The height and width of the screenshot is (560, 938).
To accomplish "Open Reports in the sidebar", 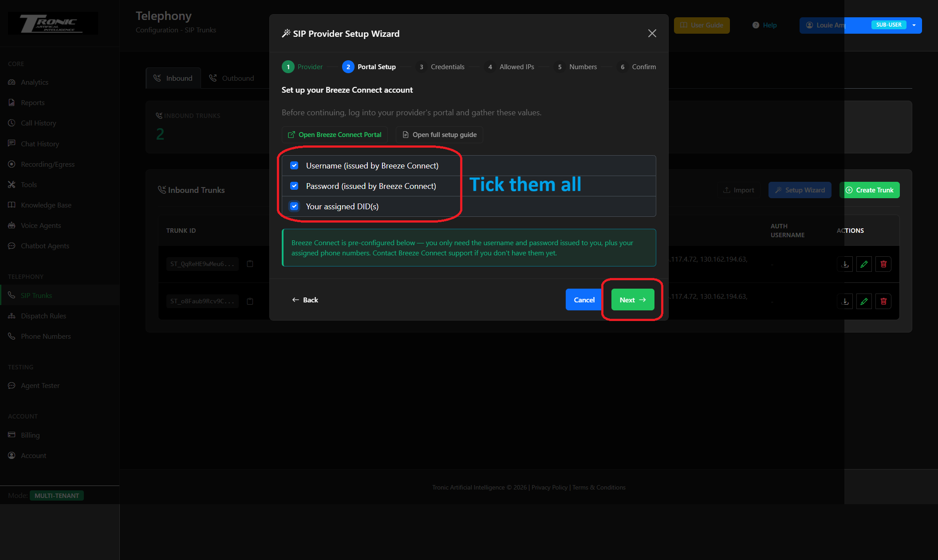I will [x=33, y=102].
